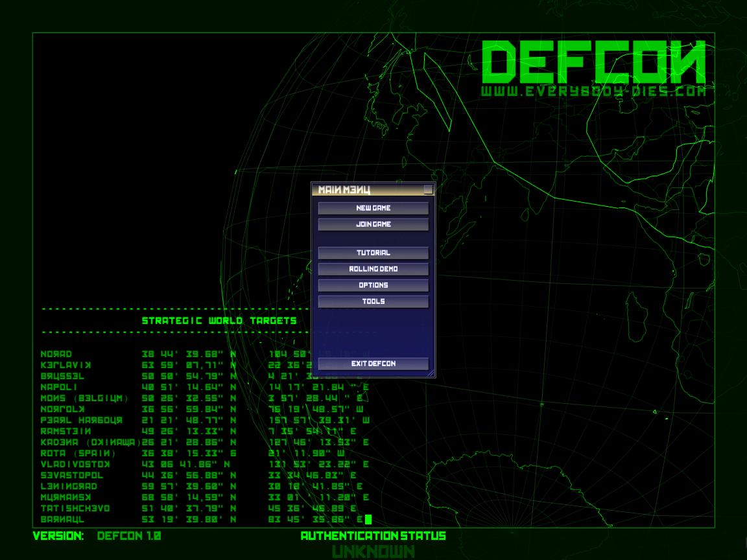Click the Leningrad latitude 59 57' 39.60" N

coord(189,486)
